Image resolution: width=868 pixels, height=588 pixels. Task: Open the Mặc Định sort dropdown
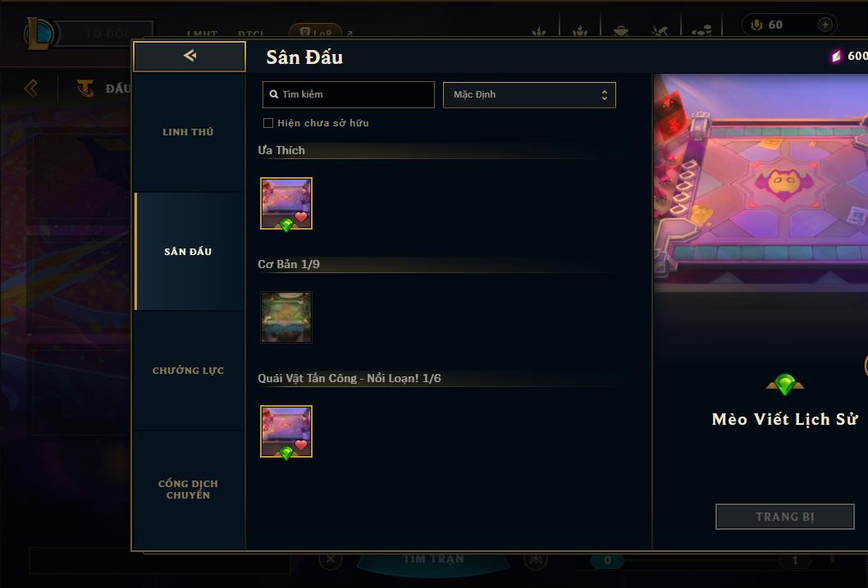[x=529, y=94]
